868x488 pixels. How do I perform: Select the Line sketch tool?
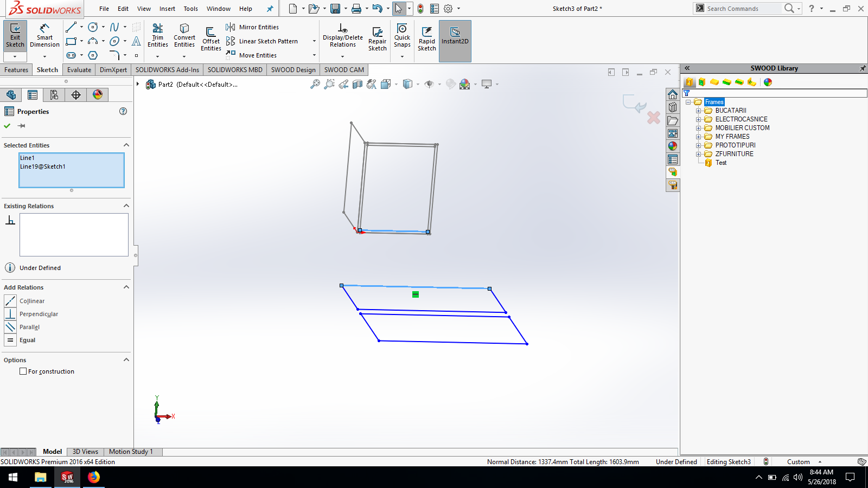click(71, 27)
